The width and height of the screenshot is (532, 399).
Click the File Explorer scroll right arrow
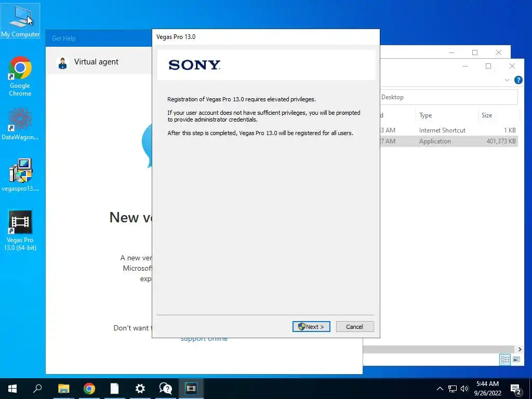[520, 349]
